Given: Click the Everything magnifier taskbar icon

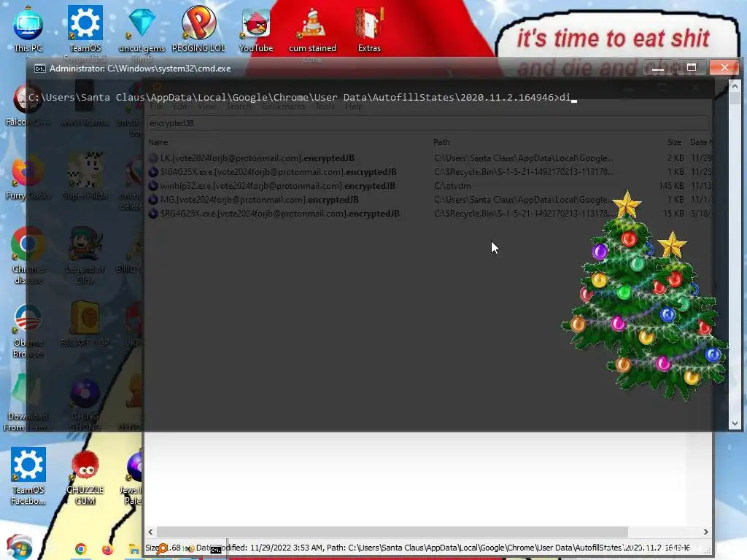Looking at the screenshot, I should tap(162, 549).
